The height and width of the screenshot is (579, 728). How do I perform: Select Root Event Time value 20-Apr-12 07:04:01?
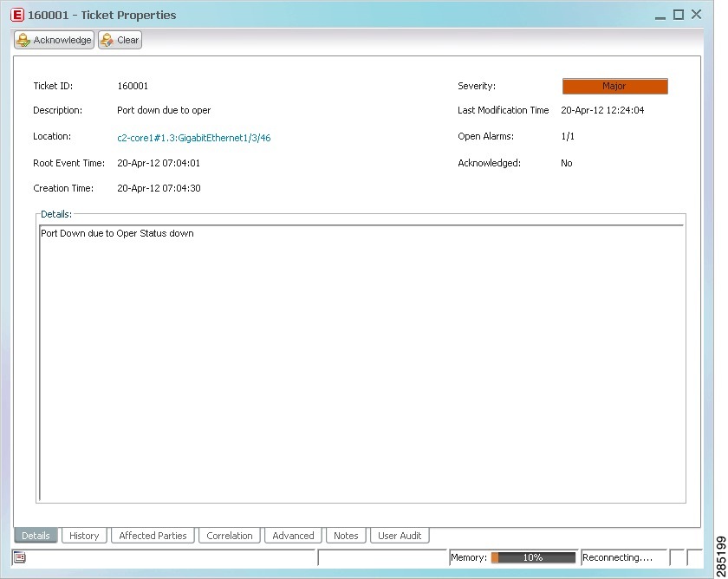tap(159, 163)
